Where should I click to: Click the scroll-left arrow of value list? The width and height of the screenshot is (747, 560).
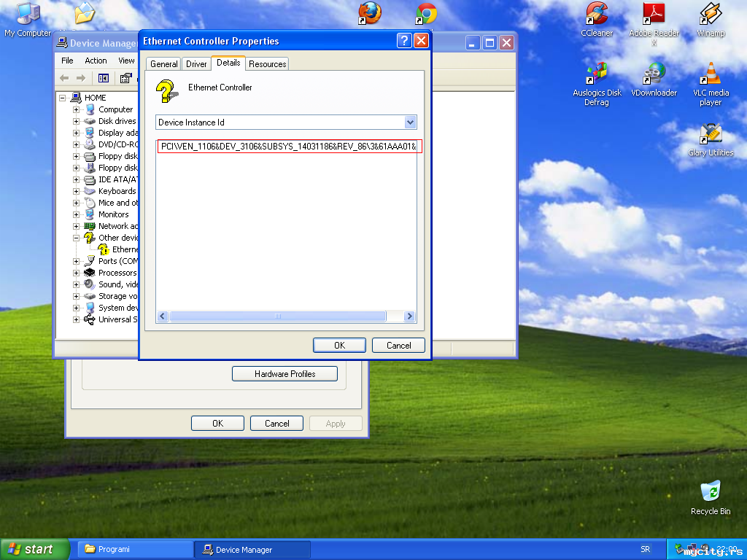163,316
